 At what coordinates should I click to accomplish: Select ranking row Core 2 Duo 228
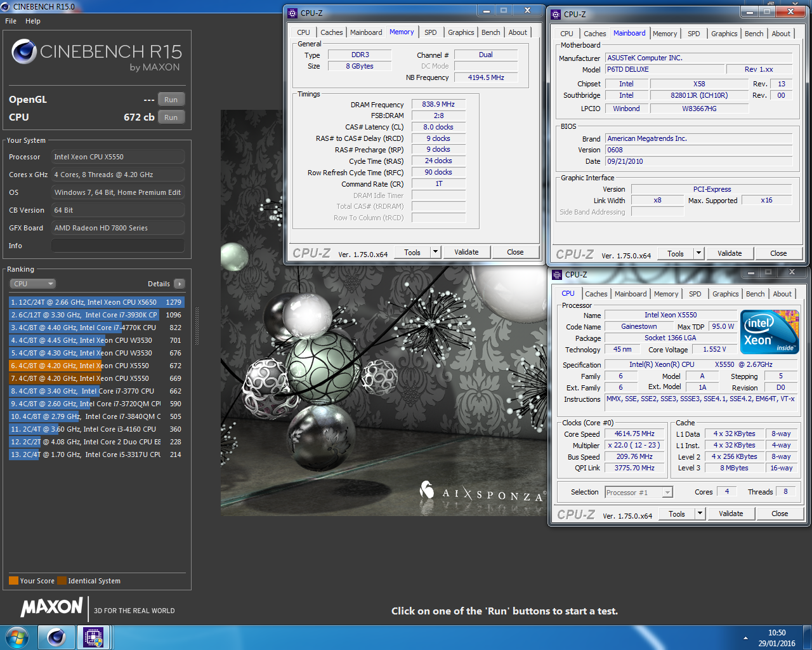pyautogui.click(x=96, y=442)
